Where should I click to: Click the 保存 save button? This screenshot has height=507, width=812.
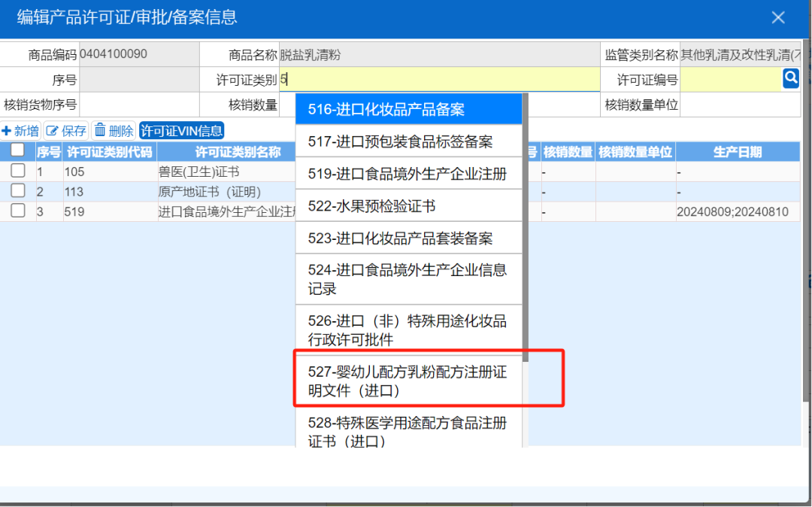(x=66, y=131)
